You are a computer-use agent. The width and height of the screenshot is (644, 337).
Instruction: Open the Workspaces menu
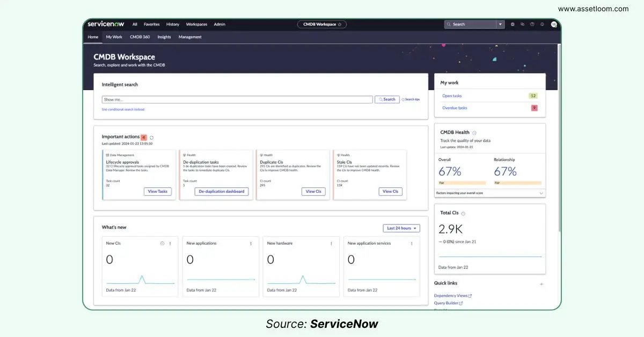[x=196, y=24]
